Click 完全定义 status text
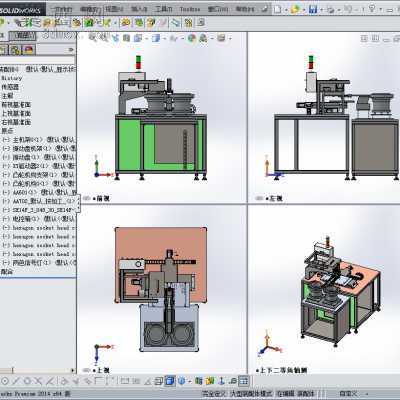 (214, 394)
